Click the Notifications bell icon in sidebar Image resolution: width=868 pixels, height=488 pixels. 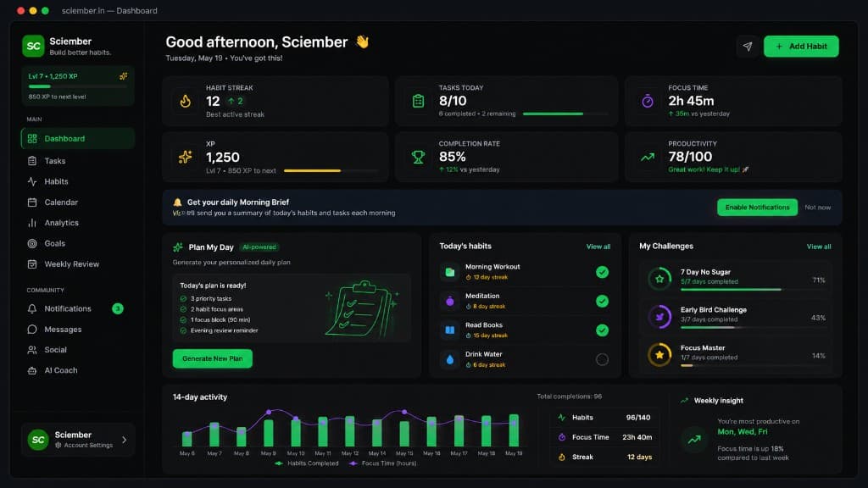tap(32, 308)
